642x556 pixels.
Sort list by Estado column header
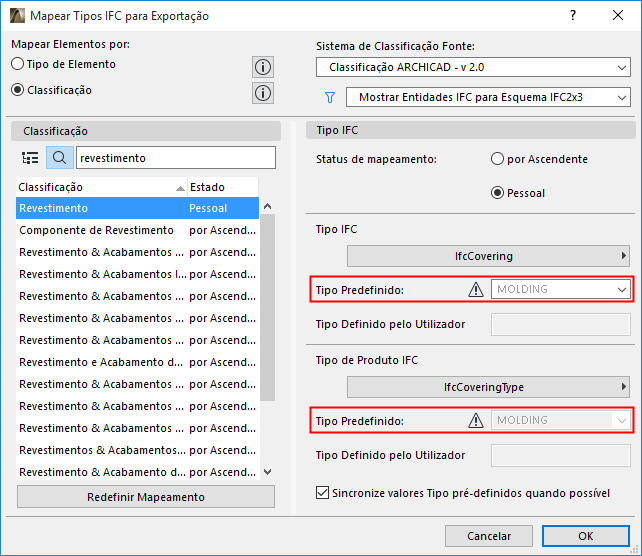[x=220, y=187]
